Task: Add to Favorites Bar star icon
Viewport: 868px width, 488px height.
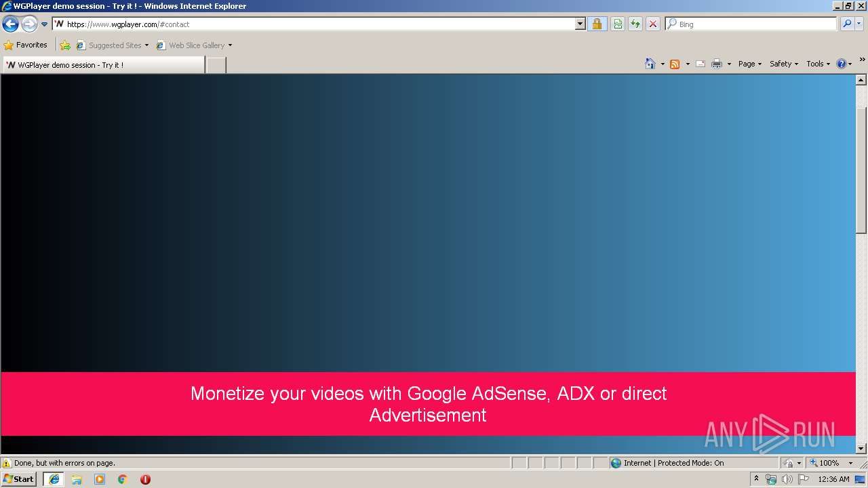Action: point(65,45)
